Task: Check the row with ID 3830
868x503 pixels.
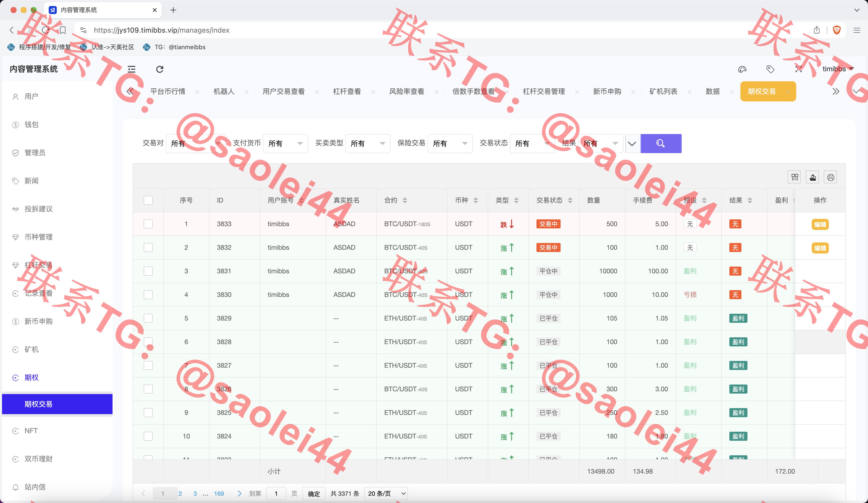Action: (x=148, y=294)
